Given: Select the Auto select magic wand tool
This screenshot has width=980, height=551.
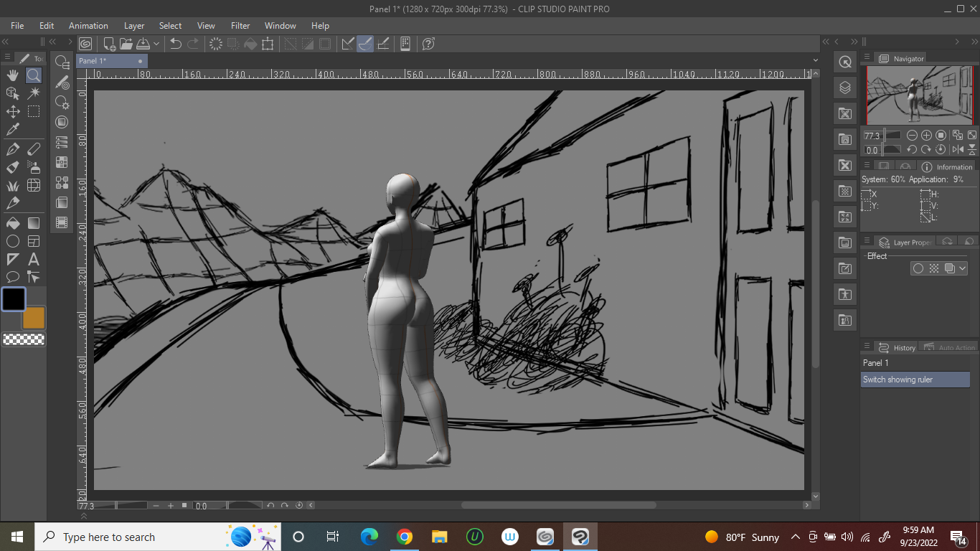Looking at the screenshot, I should (34, 93).
